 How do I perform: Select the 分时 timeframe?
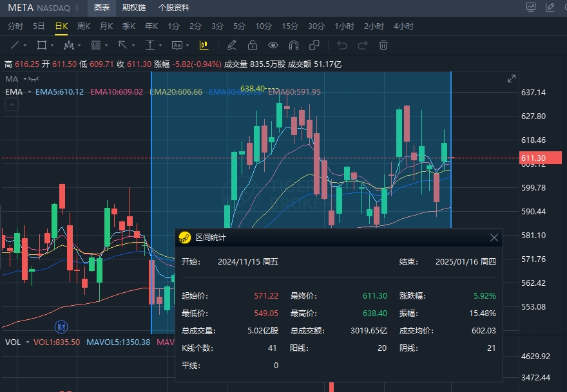click(15, 26)
